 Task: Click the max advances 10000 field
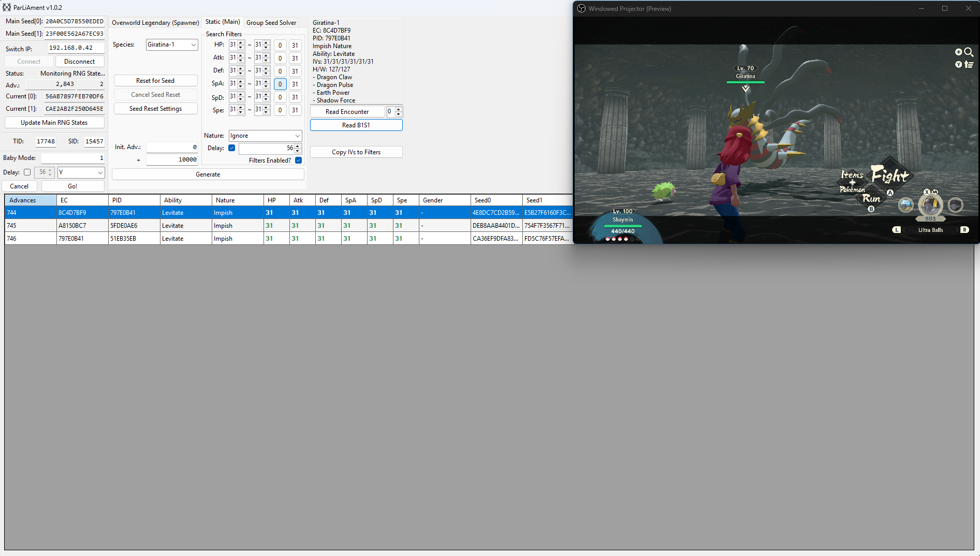pyautogui.click(x=172, y=160)
